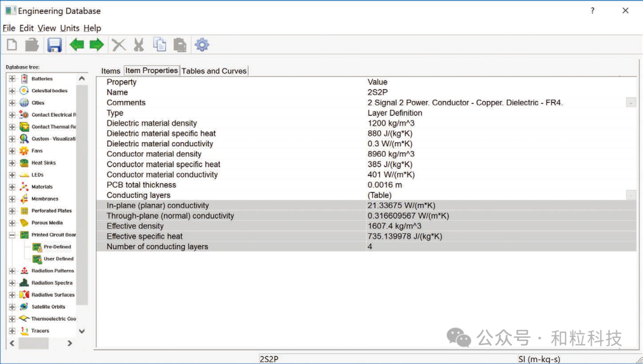643x364 pixels.
Task: Click the Radiative Surfaces icon
Action: [24, 295]
